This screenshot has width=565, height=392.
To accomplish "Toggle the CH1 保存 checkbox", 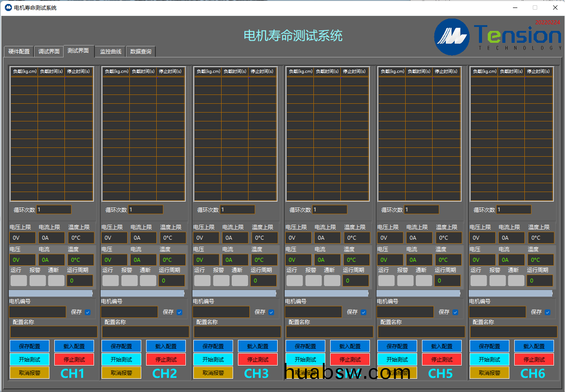I will coord(88,312).
